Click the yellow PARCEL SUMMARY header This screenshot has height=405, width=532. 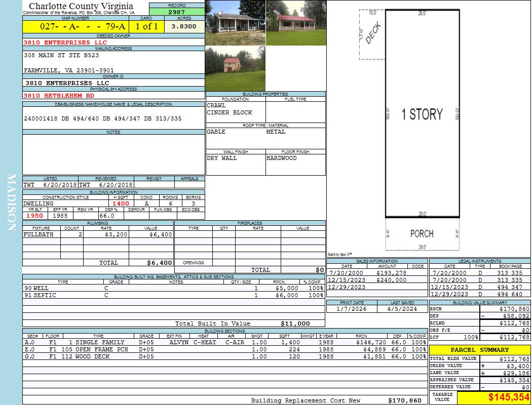point(480,350)
